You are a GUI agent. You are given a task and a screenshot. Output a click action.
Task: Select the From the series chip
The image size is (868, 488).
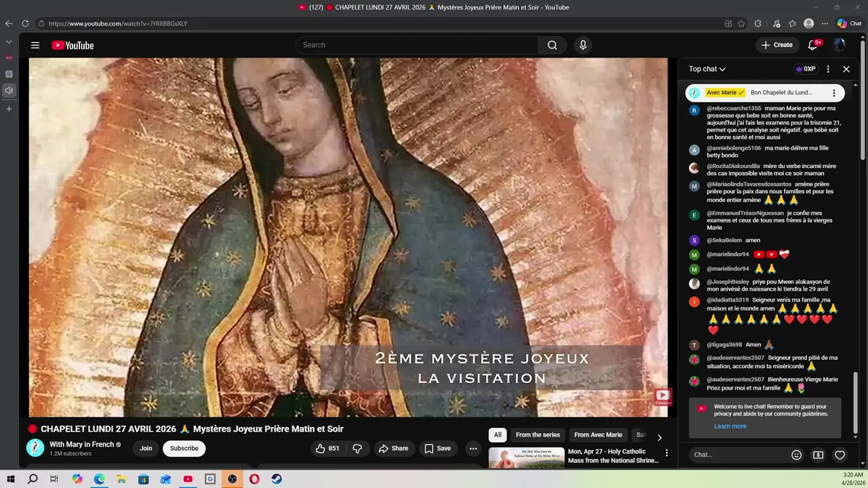tap(538, 435)
